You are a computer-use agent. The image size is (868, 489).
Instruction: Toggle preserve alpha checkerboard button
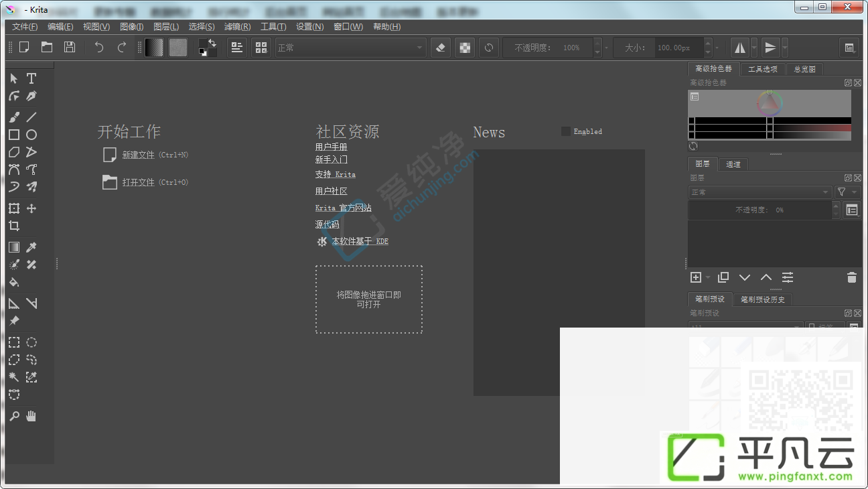coord(465,48)
